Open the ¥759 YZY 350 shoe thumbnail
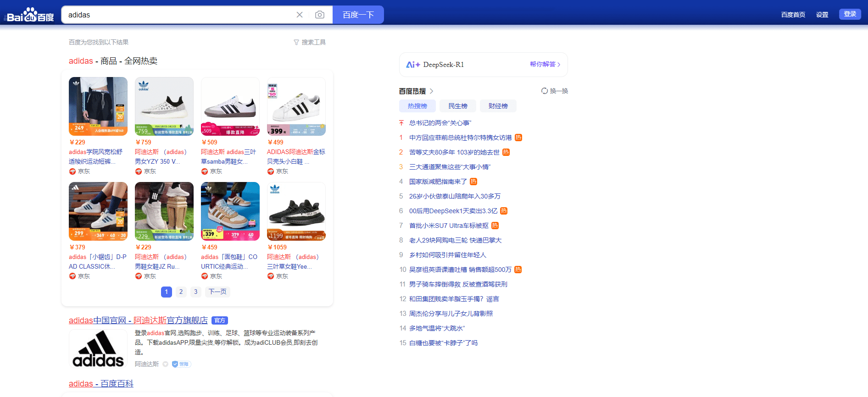868x397 pixels. tap(164, 106)
